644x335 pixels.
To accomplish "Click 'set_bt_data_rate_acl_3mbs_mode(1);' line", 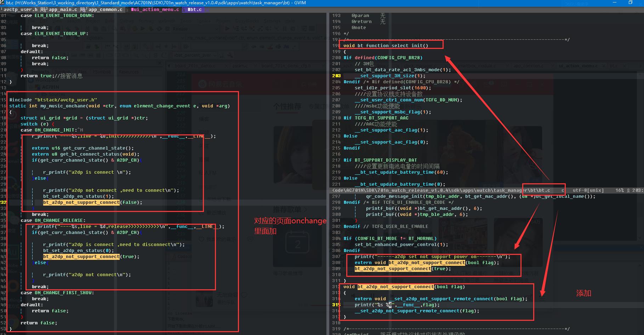I will (403, 70).
